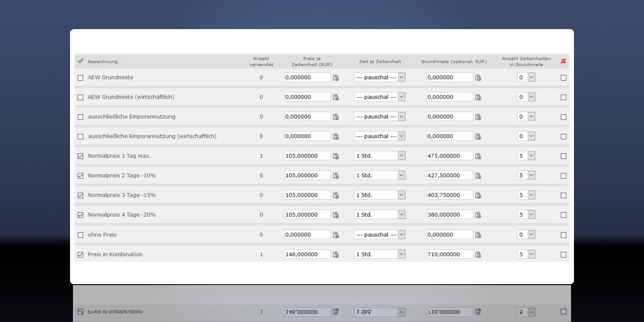Tick delete checkbox for Preis in Kombination row
644x322 pixels.
coord(563,254)
